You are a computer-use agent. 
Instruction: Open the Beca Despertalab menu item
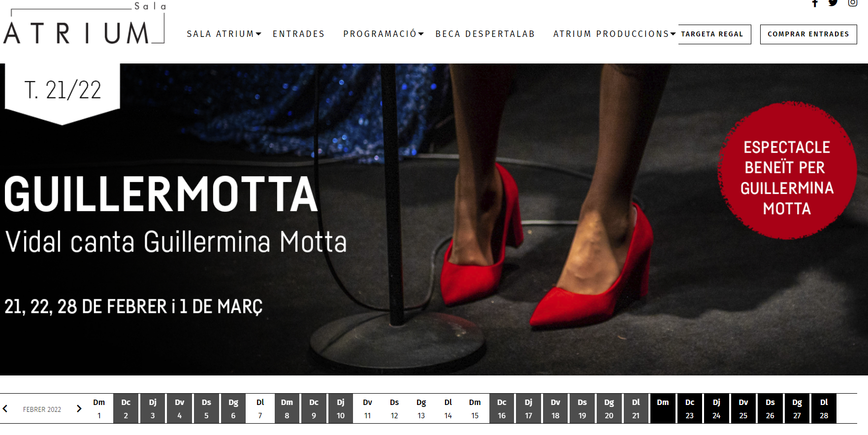coord(485,34)
